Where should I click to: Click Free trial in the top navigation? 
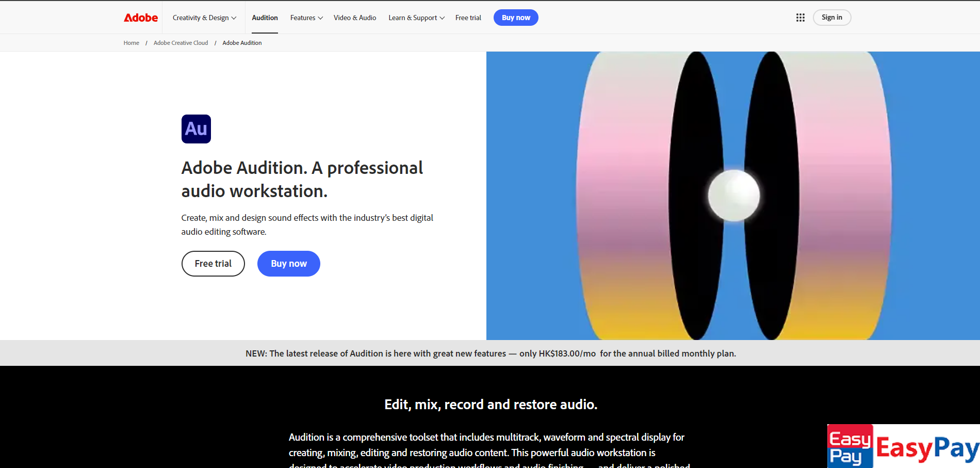tap(468, 18)
